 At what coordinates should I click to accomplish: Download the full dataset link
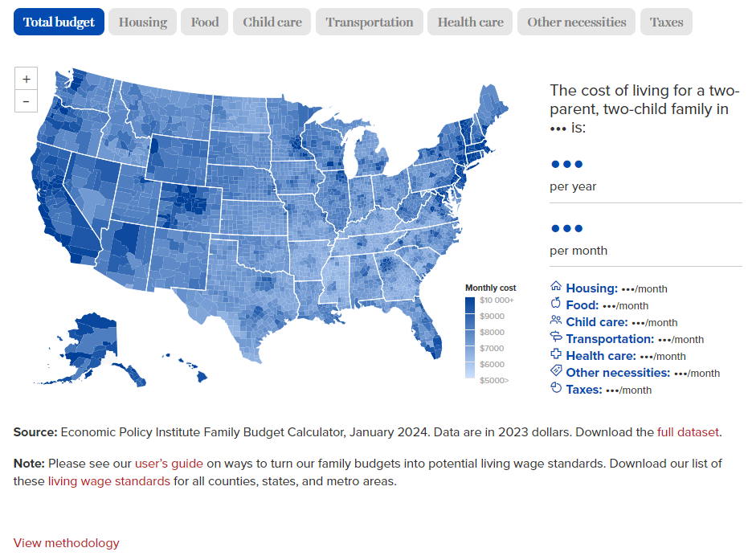[688, 432]
